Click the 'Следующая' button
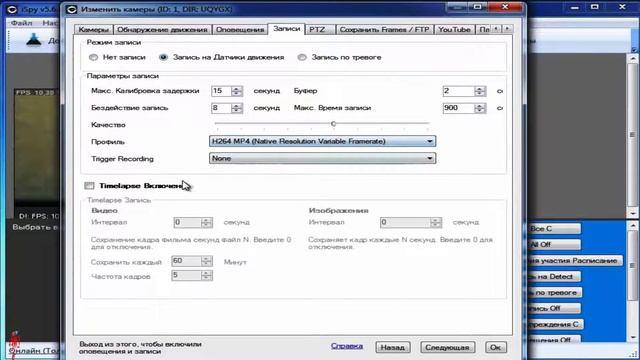This screenshot has height=360, width=640. point(447,347)
